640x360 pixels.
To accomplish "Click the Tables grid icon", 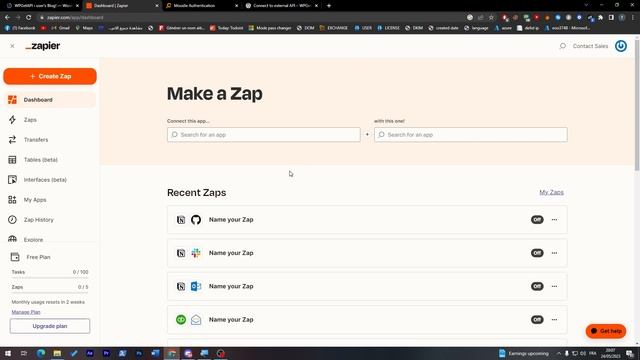I will click(12, 160).
